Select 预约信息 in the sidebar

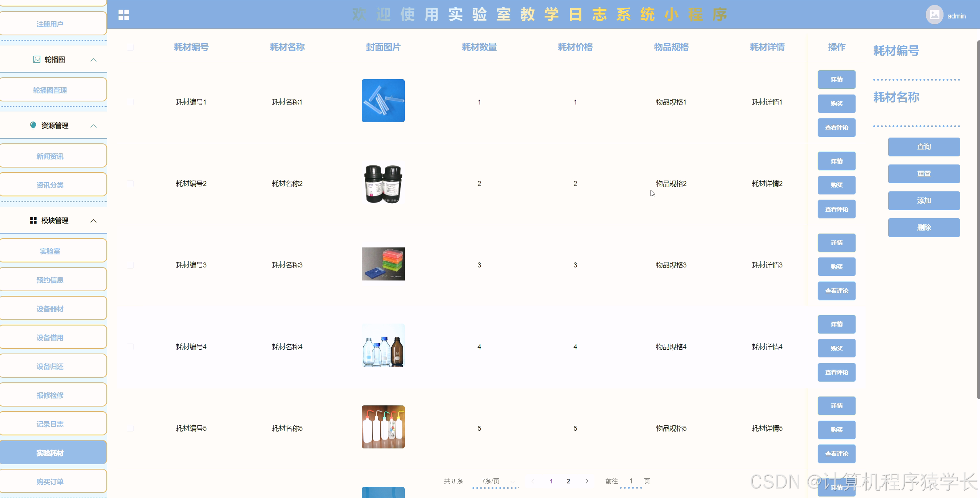[x=53, y=280]
